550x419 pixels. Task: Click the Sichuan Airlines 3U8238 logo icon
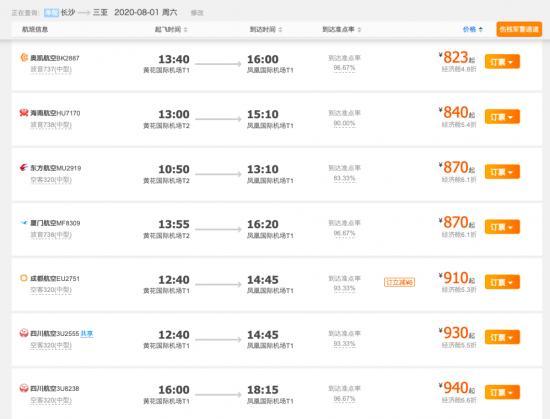(24, 388)
